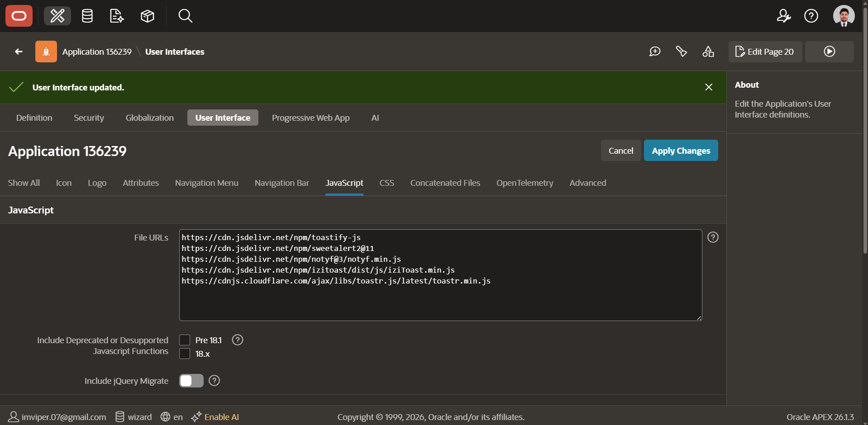The image size is (868, 425).
Task: Select the Navigation Menu sub-tab
Action: (x=207, y=183)
